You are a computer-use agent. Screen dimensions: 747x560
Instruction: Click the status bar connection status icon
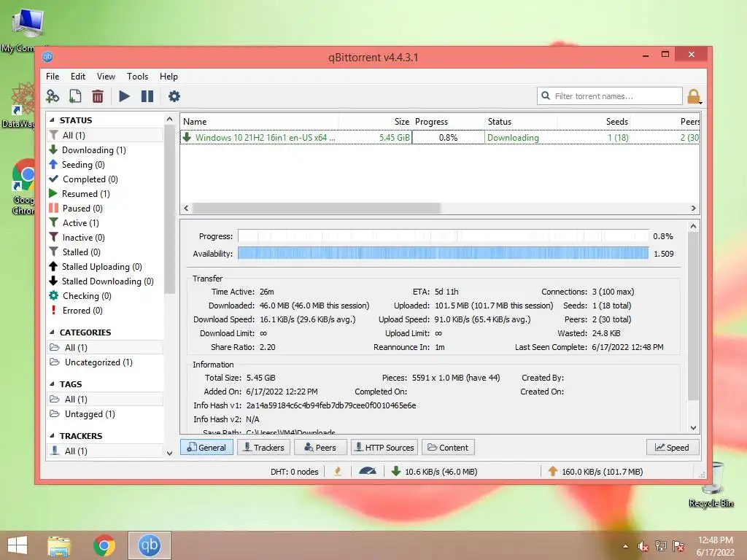click(338, 472)
